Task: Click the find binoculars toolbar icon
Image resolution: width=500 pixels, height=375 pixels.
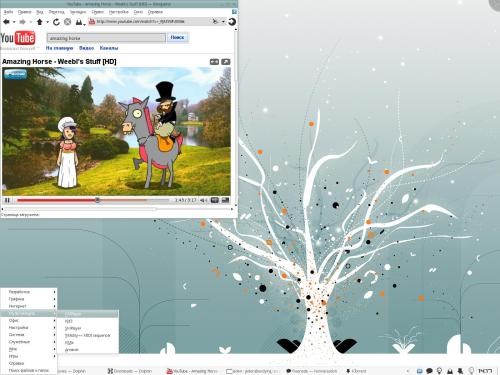Action: click(79, 22)
